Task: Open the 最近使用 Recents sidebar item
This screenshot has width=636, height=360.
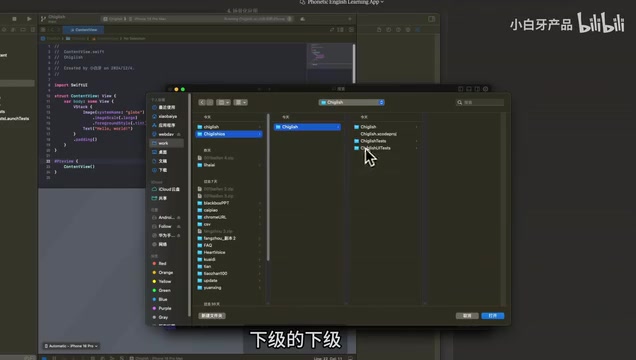Action: pos(166,107)
